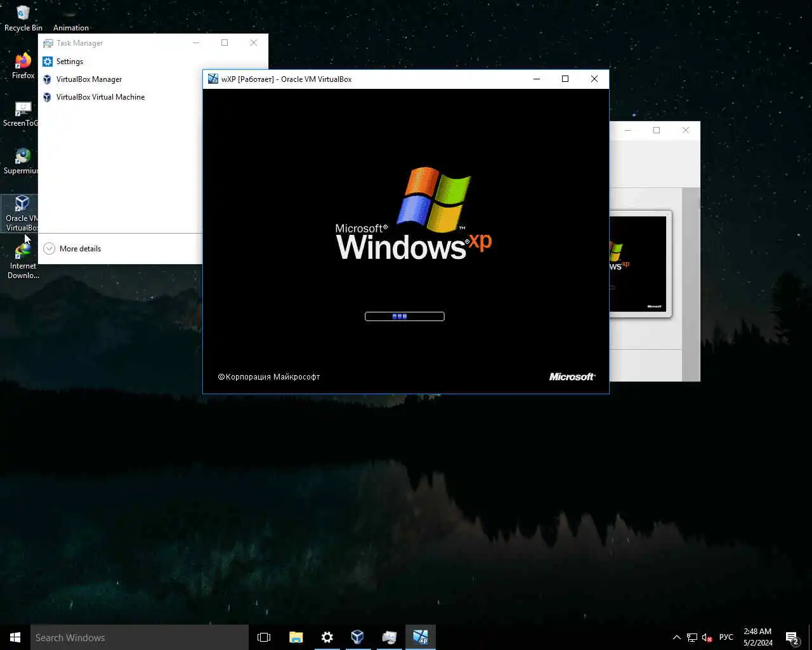Select Settings in Task Manager list
Viewport: 812px width, 650px height.
[x=70, y=62]
